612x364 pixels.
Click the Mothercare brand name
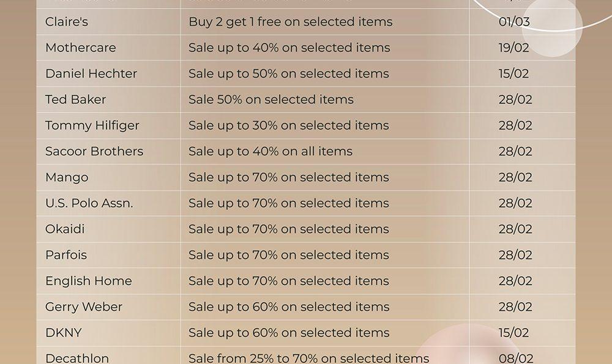point(81,48)
